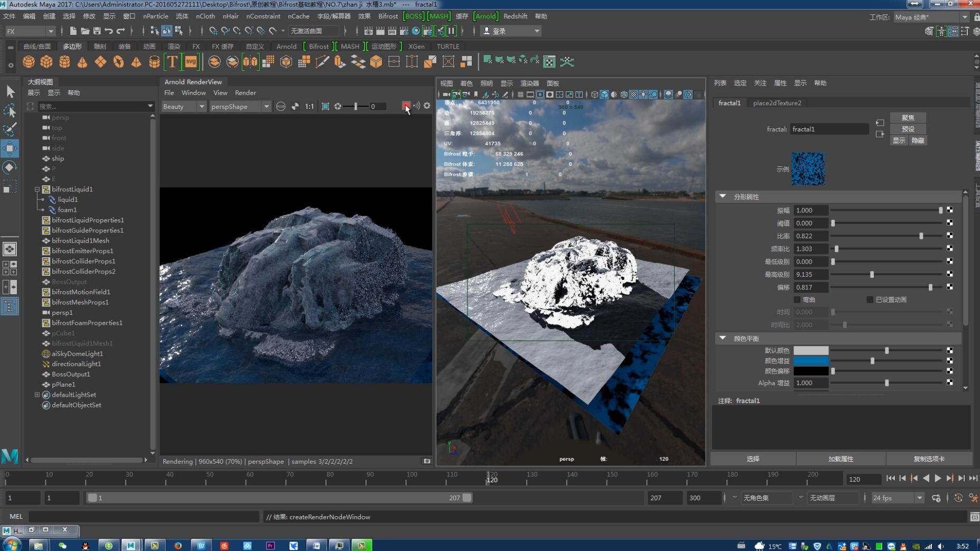Collapse bifrostLiquid1 tree node
The width and height of the screenshot is (980, 551).
[37, 189]
